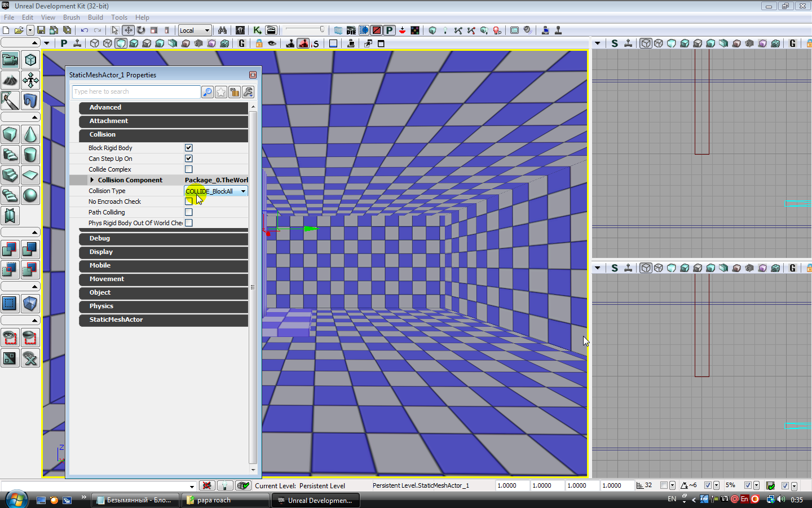This screenshot has height=508, width=812.
Task: Select the Cone brush builder tool
Action: [x=30, y=134]
